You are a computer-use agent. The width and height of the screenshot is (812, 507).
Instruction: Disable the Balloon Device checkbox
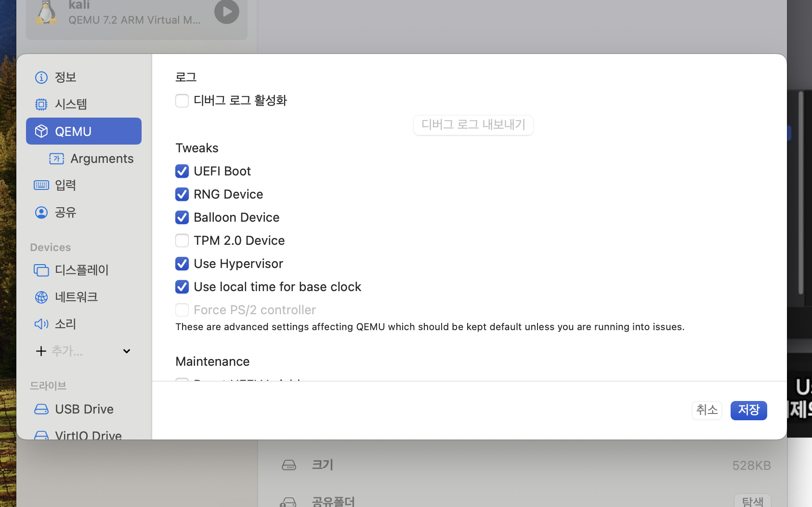[182, 217]
